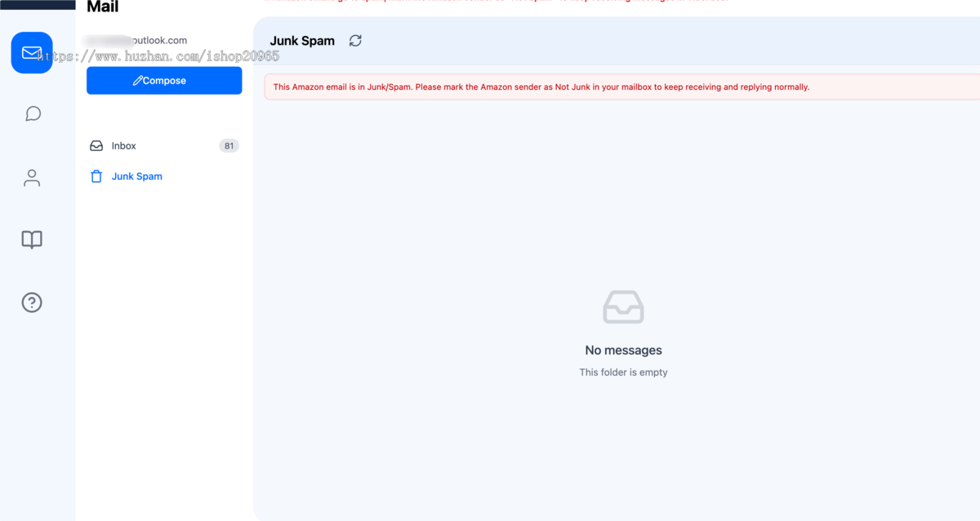Click the red Amazon Junk/Spam warning banner
This screenshot has width=980, height=521.
(621, 87)
